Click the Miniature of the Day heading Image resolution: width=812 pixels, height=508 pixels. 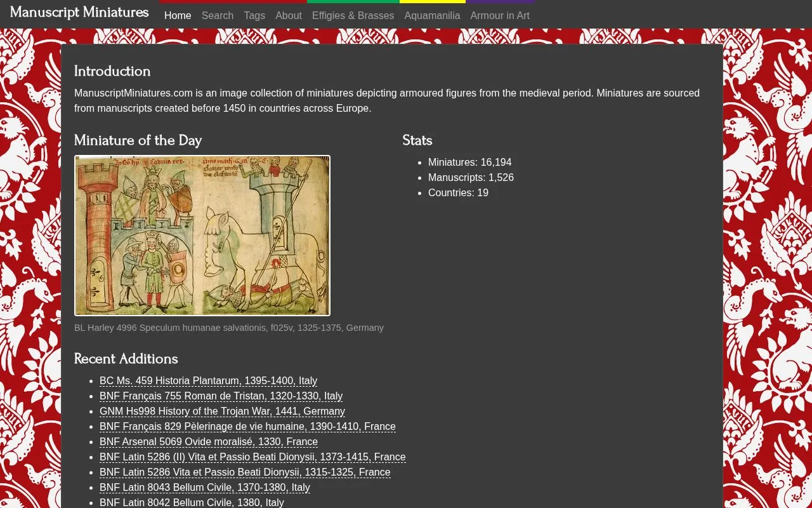coord(138,140)
